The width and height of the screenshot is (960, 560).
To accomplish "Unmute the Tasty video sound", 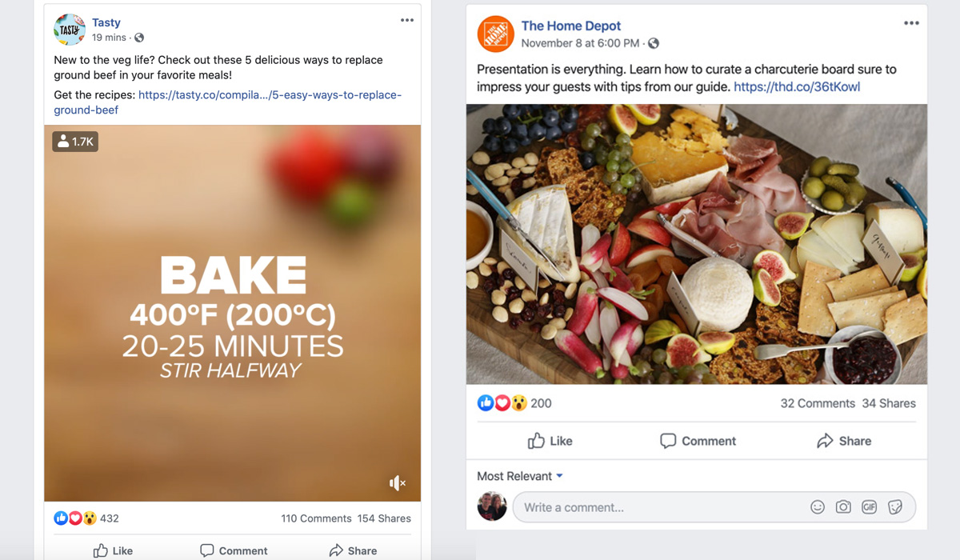I will coord(398,482).
